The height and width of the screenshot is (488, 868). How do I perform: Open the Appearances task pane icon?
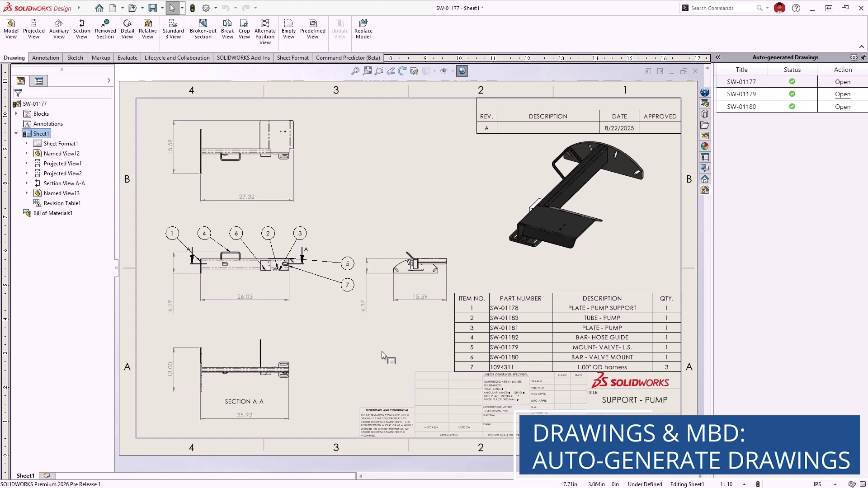705,146
